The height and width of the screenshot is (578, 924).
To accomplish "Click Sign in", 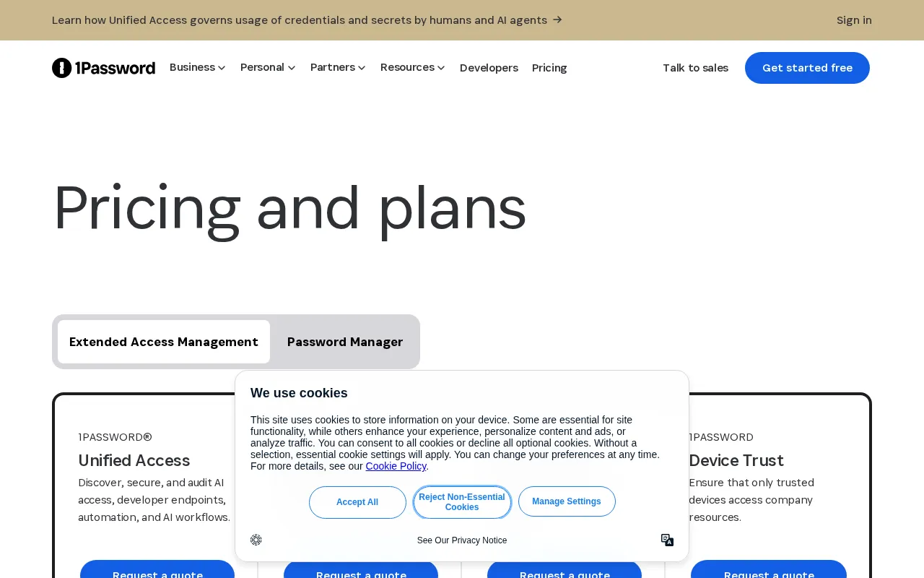I will (854, 20).
